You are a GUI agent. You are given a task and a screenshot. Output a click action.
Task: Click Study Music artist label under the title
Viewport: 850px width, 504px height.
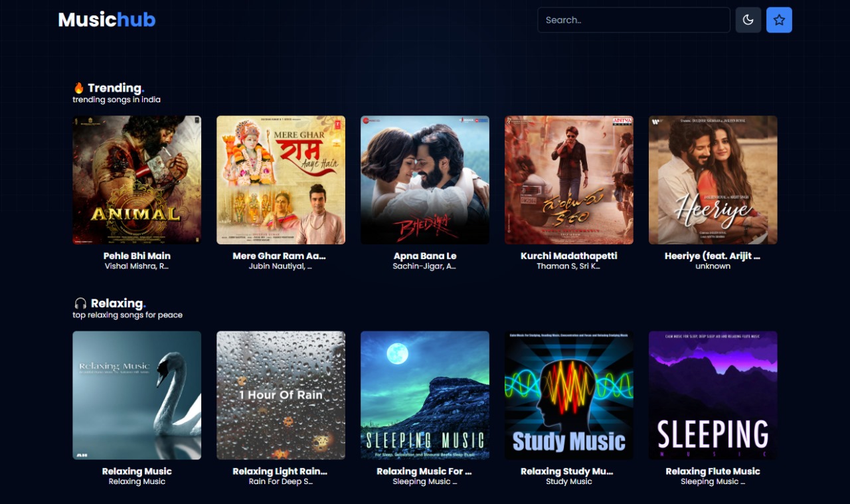pyautogui.click(x=569, y=481)
